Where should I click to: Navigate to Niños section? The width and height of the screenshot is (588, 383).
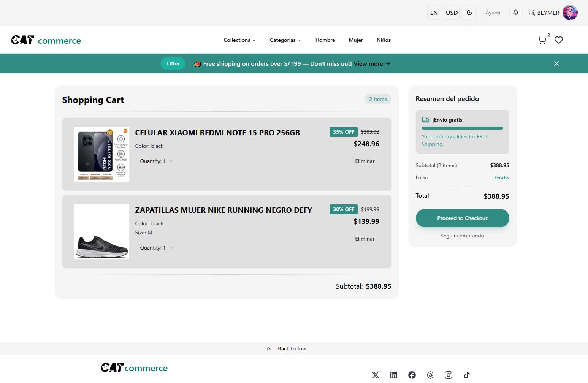pyautogui.click(x=384, y=40)
